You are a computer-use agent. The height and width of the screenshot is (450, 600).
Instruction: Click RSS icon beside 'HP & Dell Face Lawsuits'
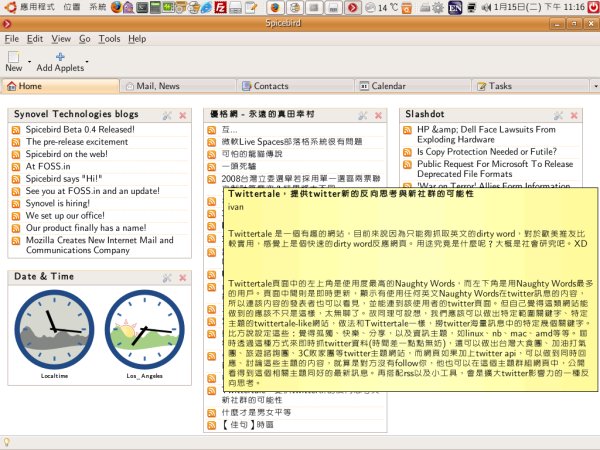[x=407, y=130]
